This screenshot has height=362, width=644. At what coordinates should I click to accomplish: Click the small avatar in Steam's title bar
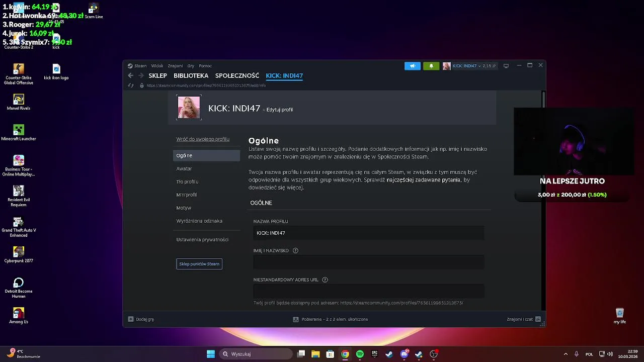pyautogui.click(x=446, y=66)
